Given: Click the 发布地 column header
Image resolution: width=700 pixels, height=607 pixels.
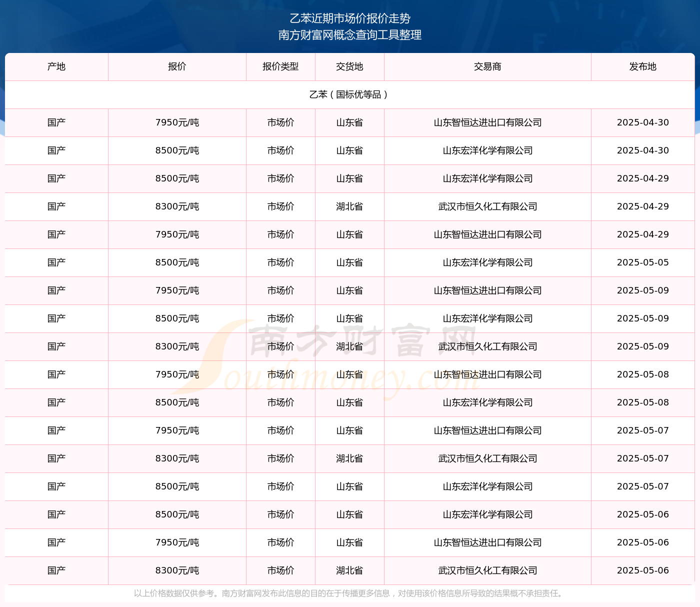Looking at the screenshot, I should tap(643, 66).
